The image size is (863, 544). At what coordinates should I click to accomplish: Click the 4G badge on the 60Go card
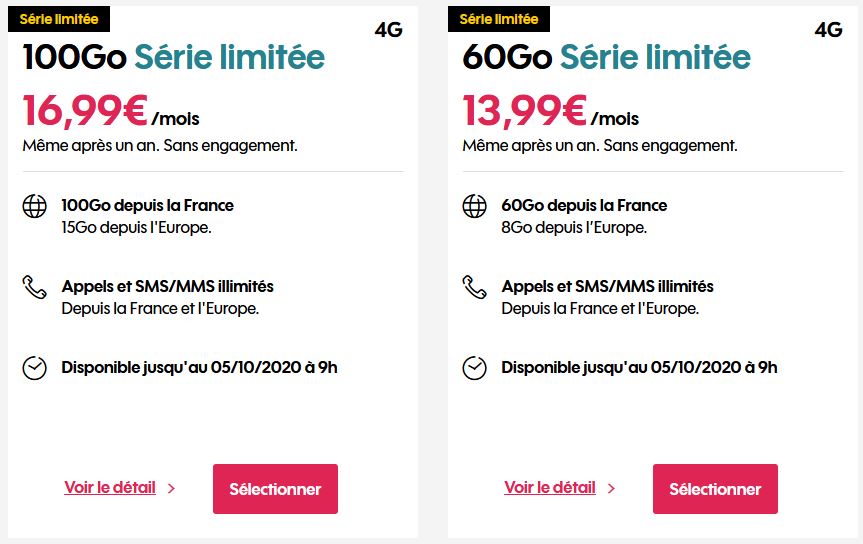(828, 30)
